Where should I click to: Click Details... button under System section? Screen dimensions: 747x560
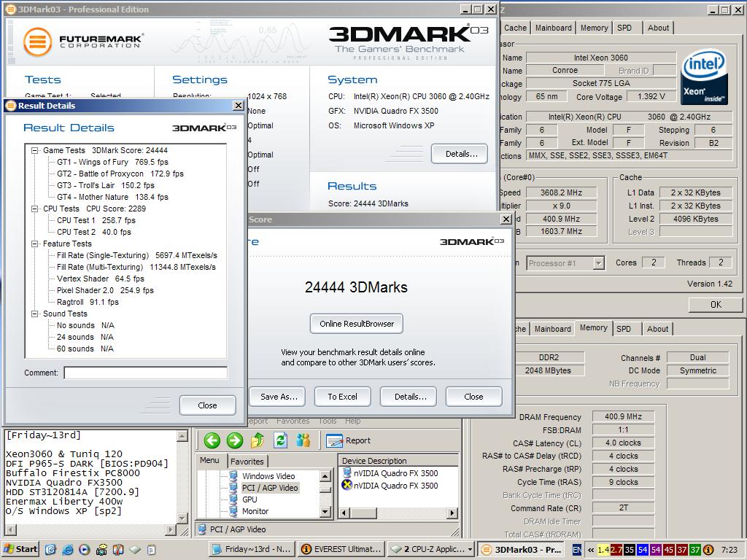point(461,154)
